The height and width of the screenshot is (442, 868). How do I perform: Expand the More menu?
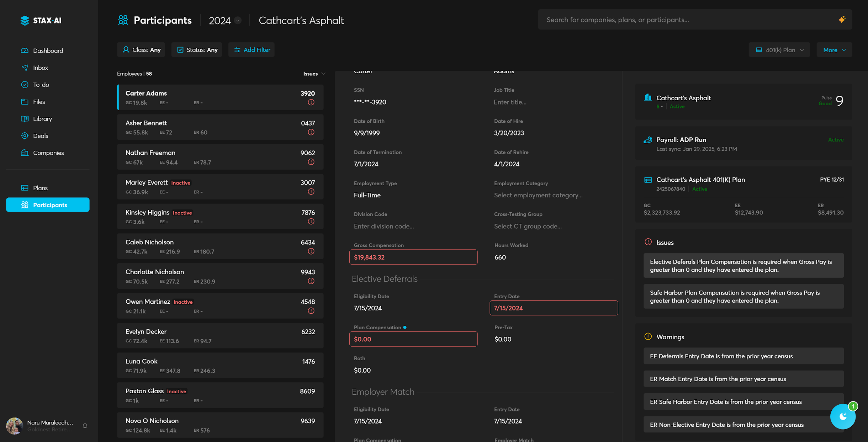[x=834, y=50]
